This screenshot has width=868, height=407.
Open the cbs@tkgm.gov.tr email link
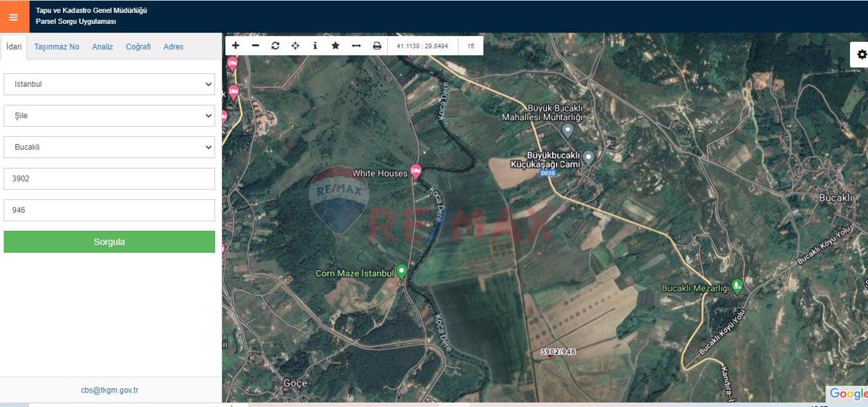pos(110,390)
